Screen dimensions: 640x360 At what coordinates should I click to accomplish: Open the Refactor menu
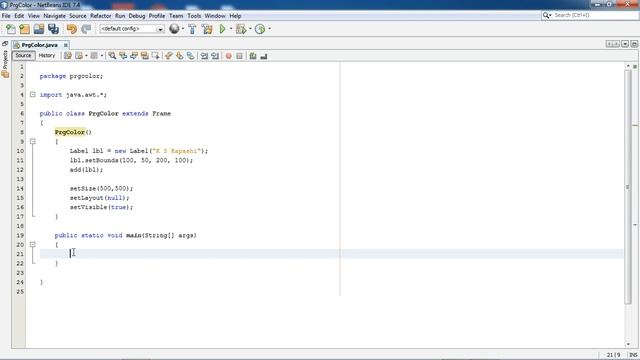(x=100, y=16)
